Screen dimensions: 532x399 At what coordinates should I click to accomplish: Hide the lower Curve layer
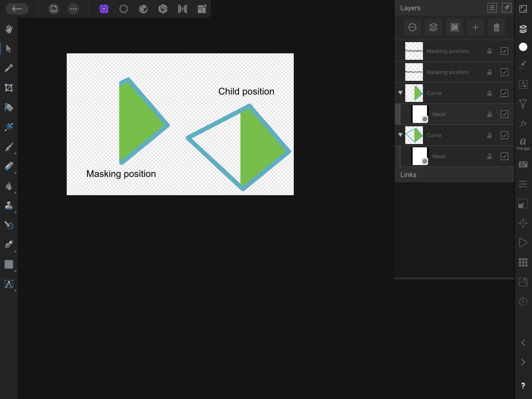[x=504, y=135]
